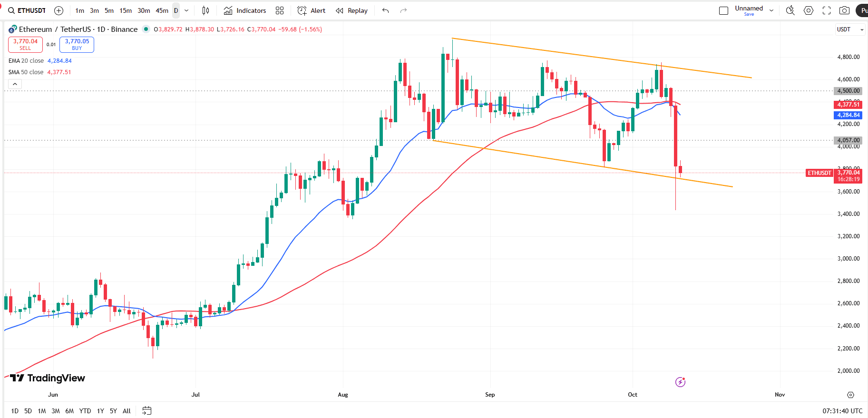868x418 pixels.
Task: Click the SELL 3,770.04 button
Action: 25,44
